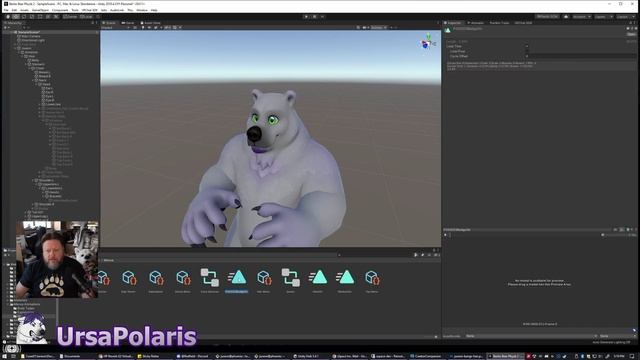Open the GameObject menu
Viewport: 640px width, 360px height.
pos(40,10)
